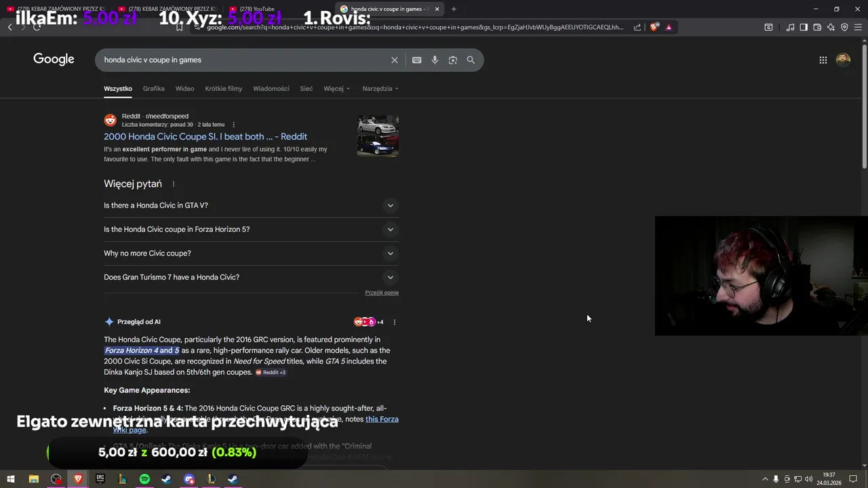868x488 pixels.
Task: Open '2000 Honda Civic Coupe SI' Reddit link
Action: pos(205,137)
